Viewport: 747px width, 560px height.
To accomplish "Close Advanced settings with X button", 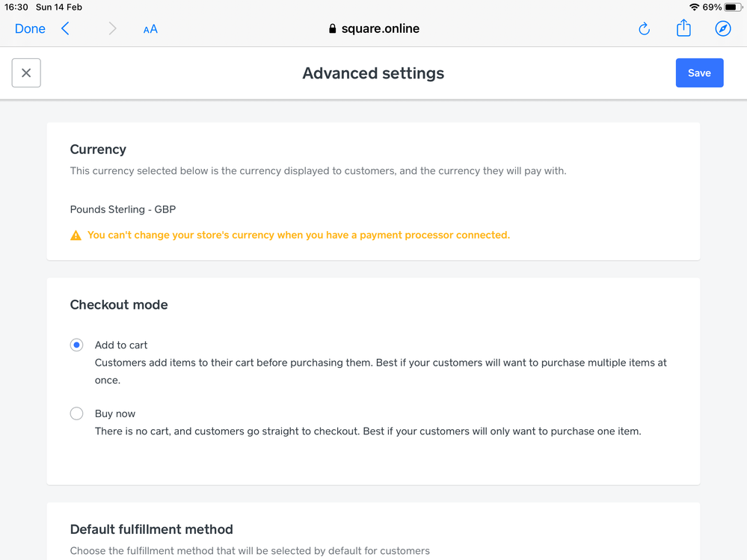I will 26,73.
